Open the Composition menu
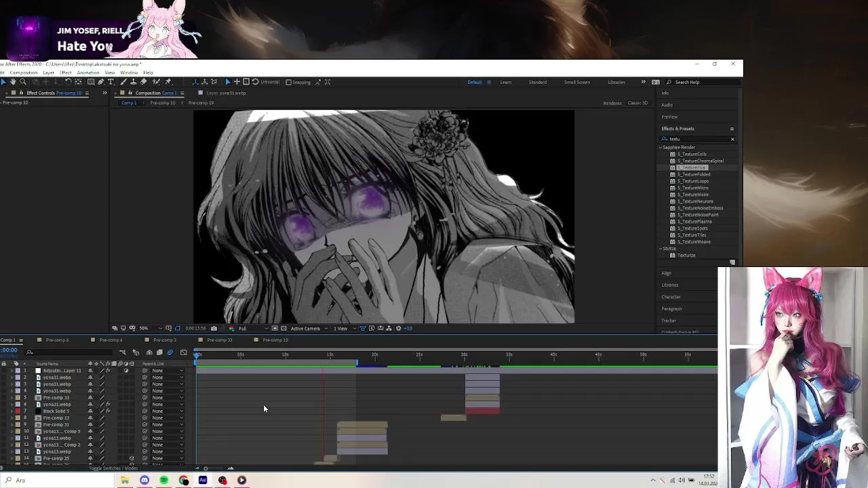This screenshot has width=868, height=488. point(24,73)
